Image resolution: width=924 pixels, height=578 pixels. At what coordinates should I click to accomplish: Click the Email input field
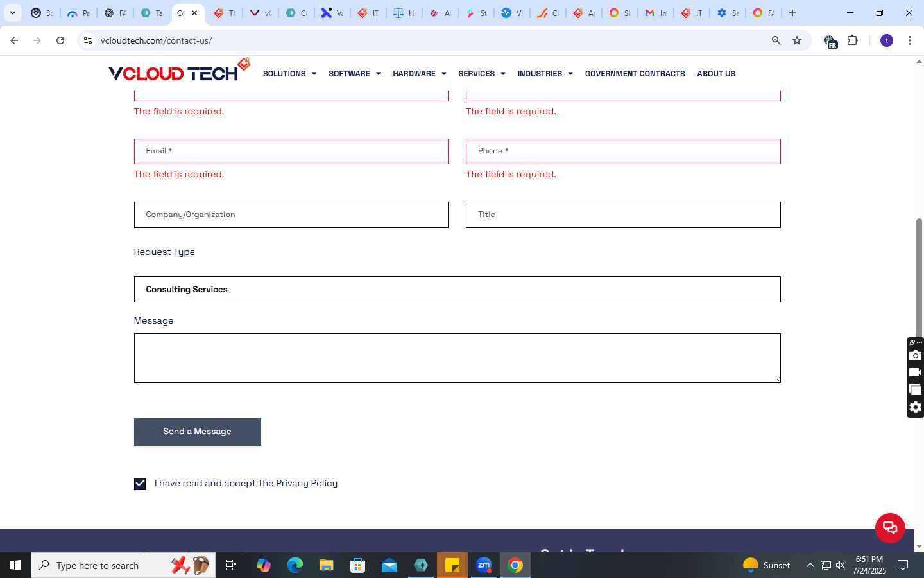point(291,152)
